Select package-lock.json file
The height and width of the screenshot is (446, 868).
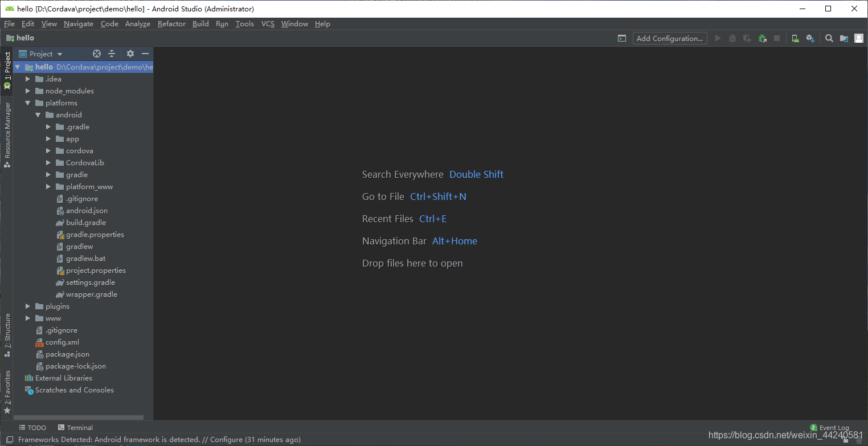pyautogui.click(x=71, y=366)
